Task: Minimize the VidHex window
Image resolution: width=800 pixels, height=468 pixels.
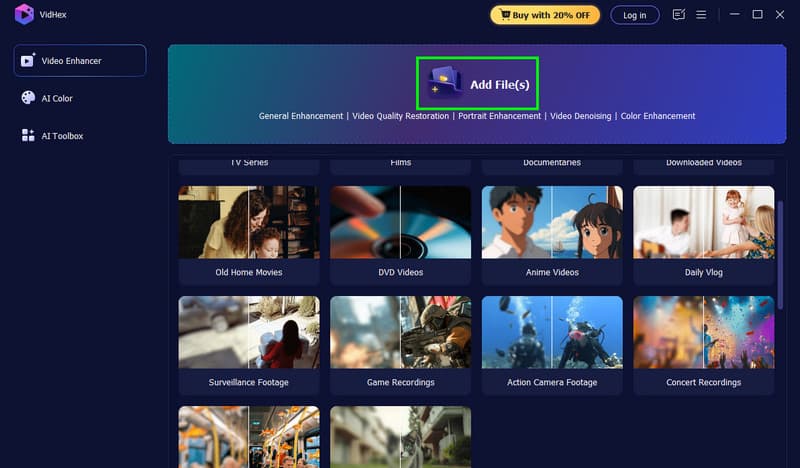Action: [x=734, y=14]
